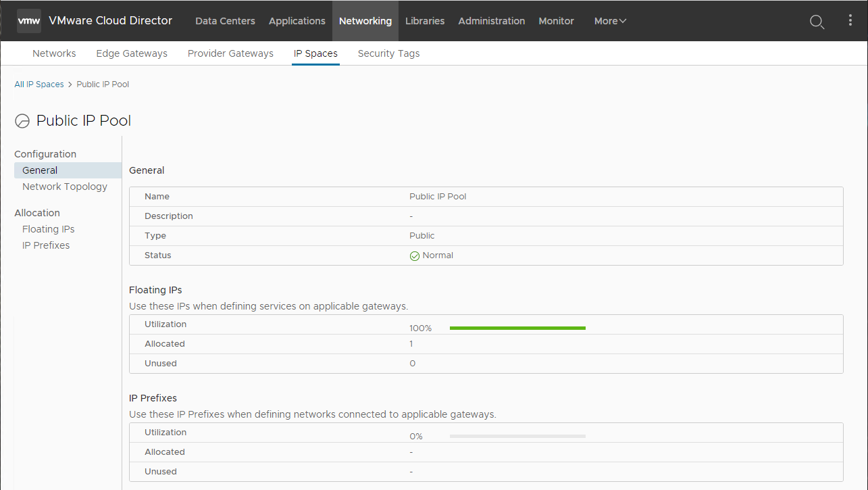Viewport: 868px width, 490px height.
Task: Switch to the Security Tags tab
Action: [x=388, y=53]
